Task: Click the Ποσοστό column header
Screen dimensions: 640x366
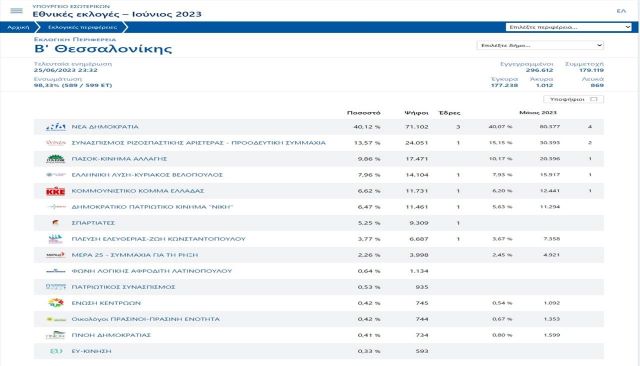Action: click(x=363, y=113)
